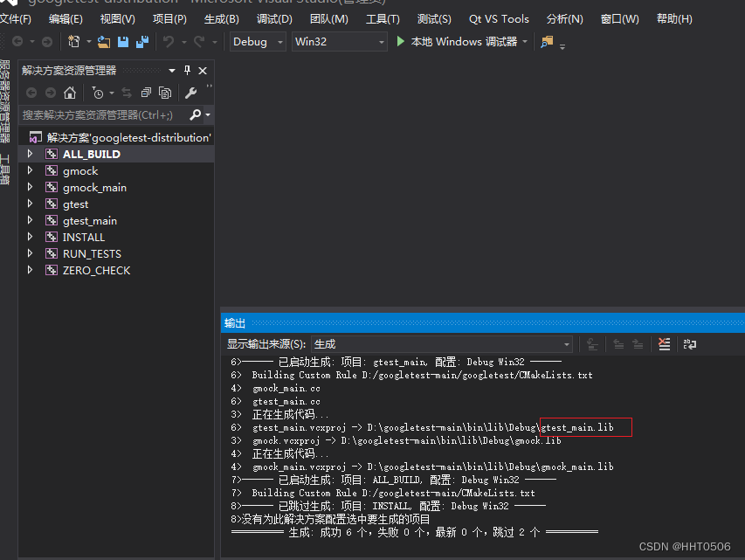Open the 视图(V) menu
This screenshot has width=745, height=560.
[117, 19]
